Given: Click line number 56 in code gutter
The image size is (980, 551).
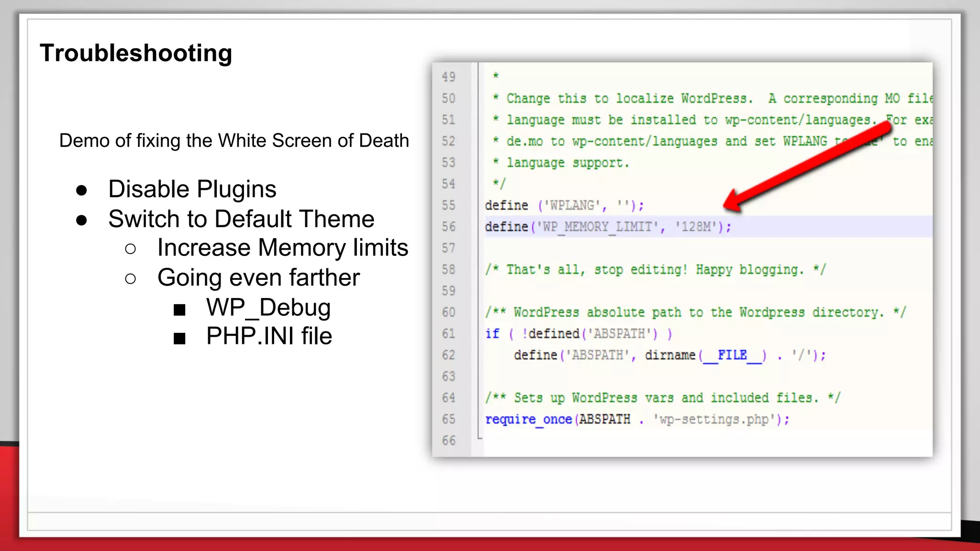Looking at the screenshot, I should (x=448, y=227).
